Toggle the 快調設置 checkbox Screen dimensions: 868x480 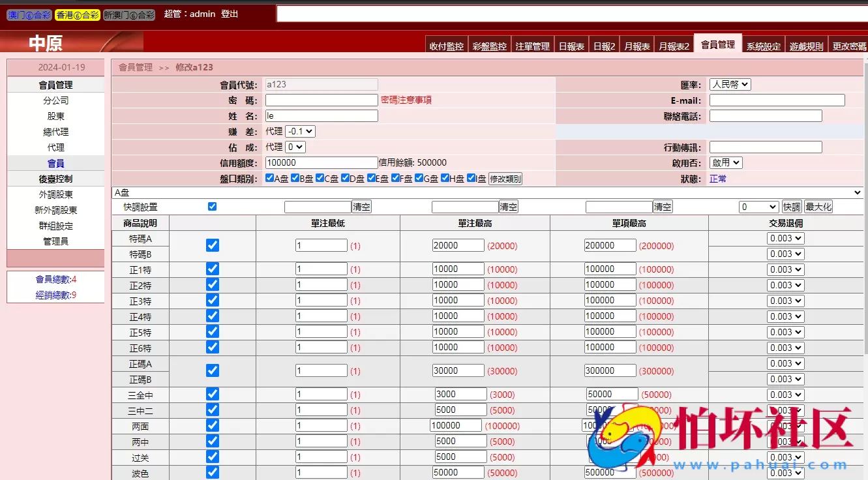[x=212, y=206]
